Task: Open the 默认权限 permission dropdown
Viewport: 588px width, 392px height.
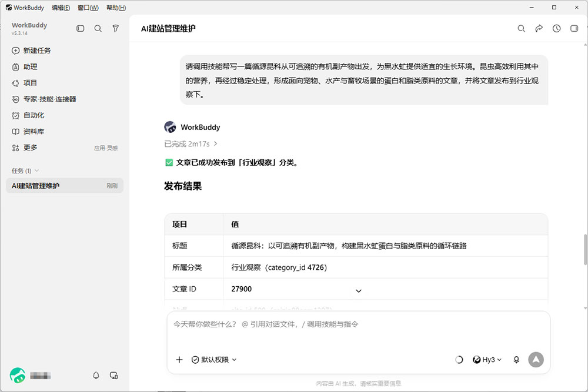Action: (214, 360)
